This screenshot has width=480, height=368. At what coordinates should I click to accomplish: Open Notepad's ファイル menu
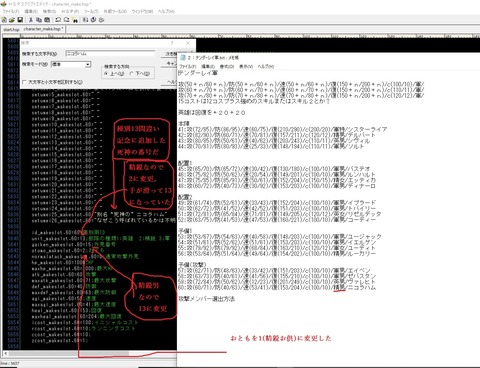pos(188,67)
